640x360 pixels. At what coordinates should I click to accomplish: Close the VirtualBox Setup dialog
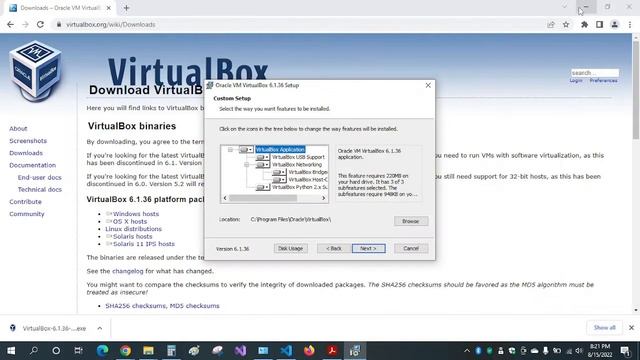coord(428,85)
